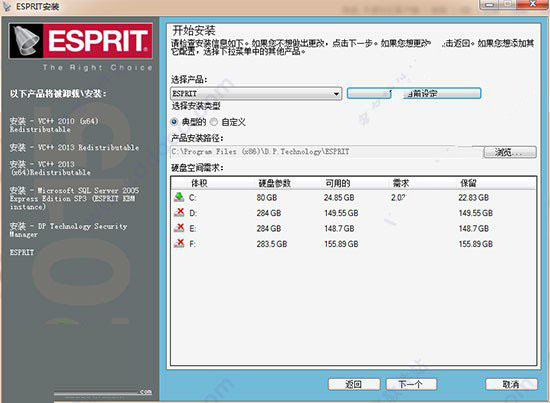Screen dimensions: 550x403
Task: Click the 可用的 column header
Action: 338,183
